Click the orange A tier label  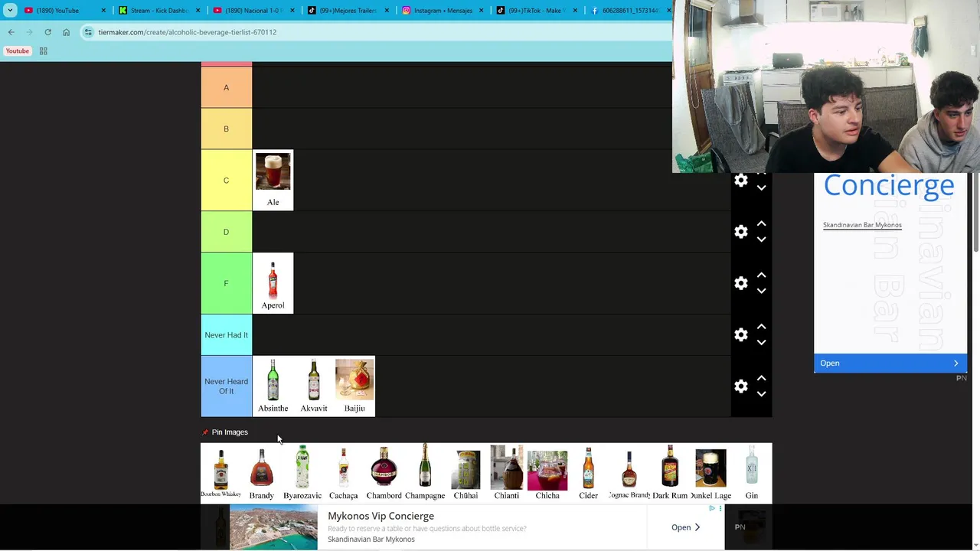coord(226,87)
